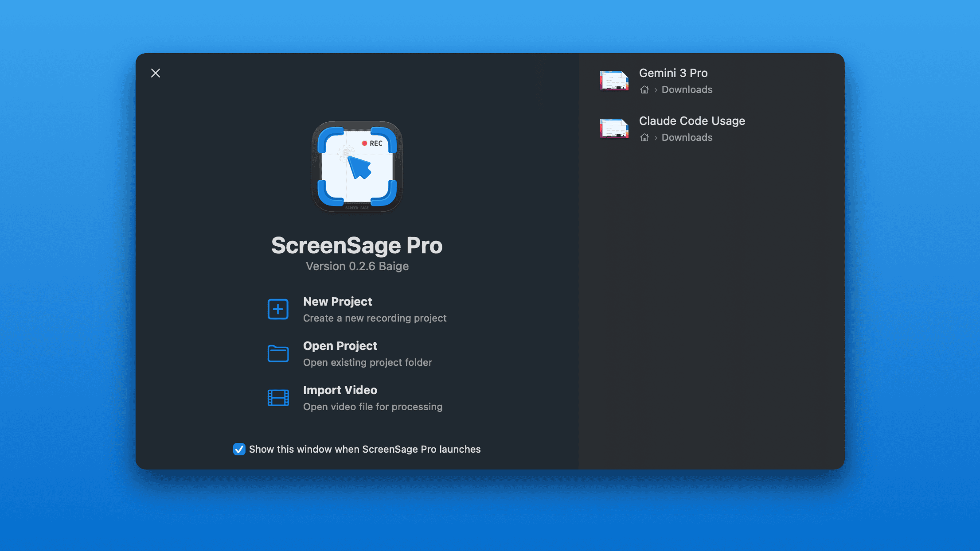Click the home icon under Claude Code Usage

(x=644, y=138)
